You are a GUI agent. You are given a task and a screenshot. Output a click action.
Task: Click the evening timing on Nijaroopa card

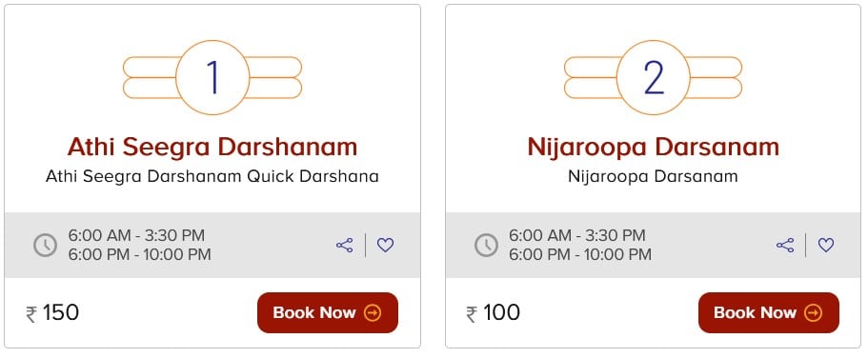point(580,255)
